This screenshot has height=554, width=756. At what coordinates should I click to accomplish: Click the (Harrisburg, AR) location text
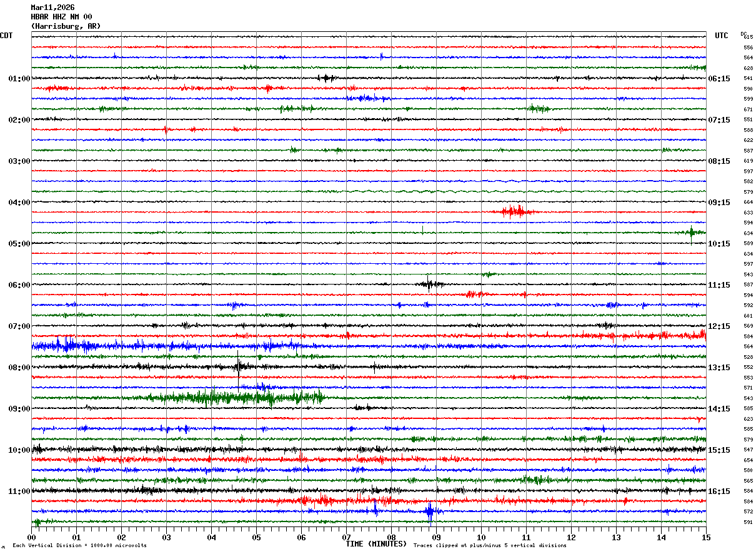66,26
